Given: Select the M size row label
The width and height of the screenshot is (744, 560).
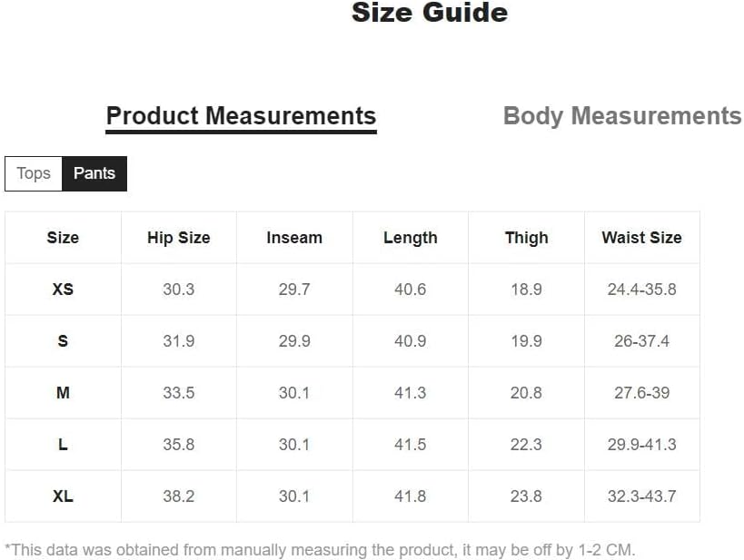Looking at the screenshot, I should [x=63, y=393].
